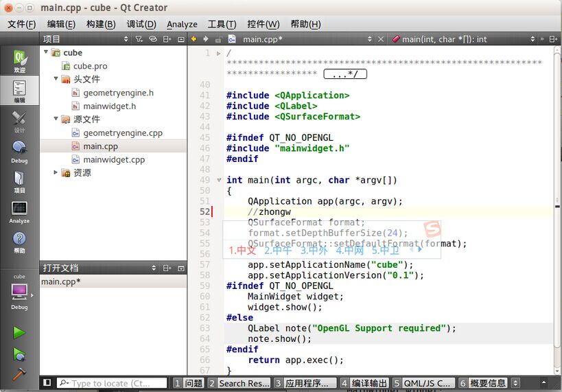
Task: Open the 构建(B) menu
Action: (x=100, y=24)
